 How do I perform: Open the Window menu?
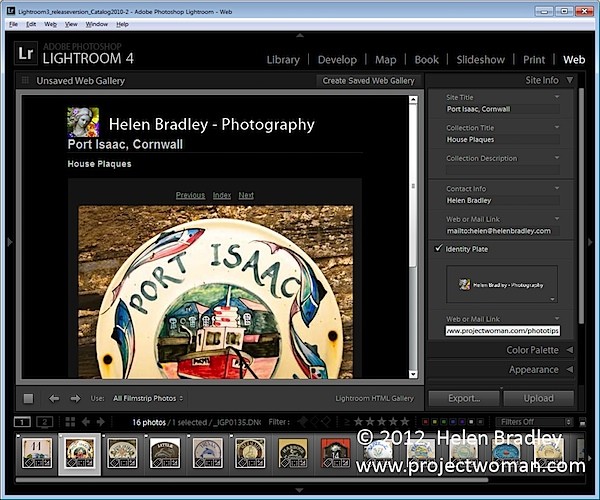(x=96, y=24)
